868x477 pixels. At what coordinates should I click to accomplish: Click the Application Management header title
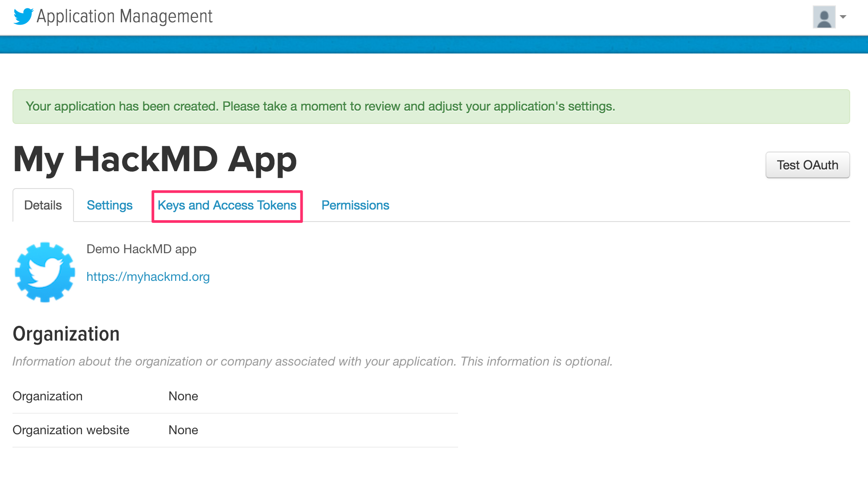point(124,16)
